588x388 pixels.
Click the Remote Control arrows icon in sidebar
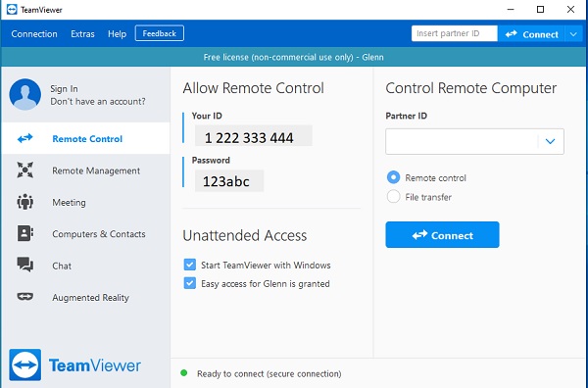25,139
